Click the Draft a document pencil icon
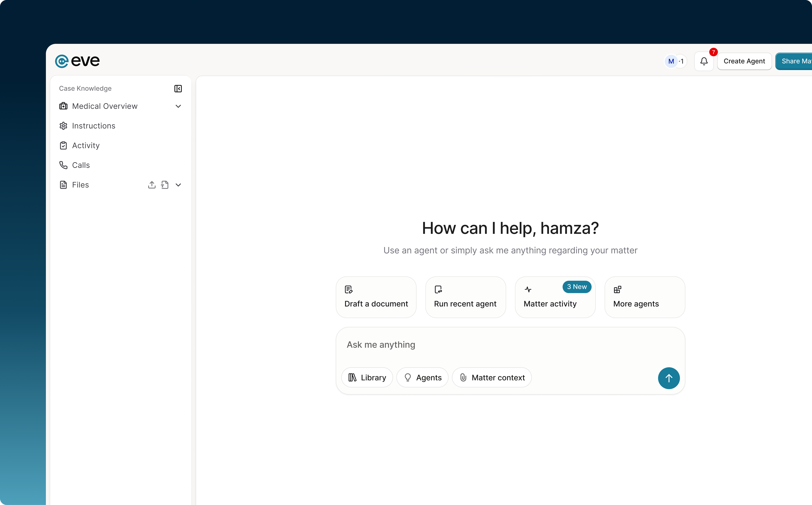 pos(349,289)
